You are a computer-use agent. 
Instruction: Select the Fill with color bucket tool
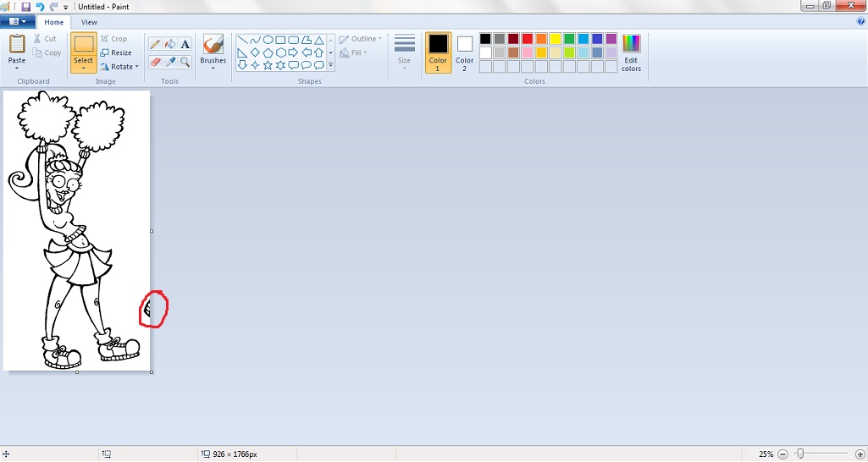(x=170, y=44)
